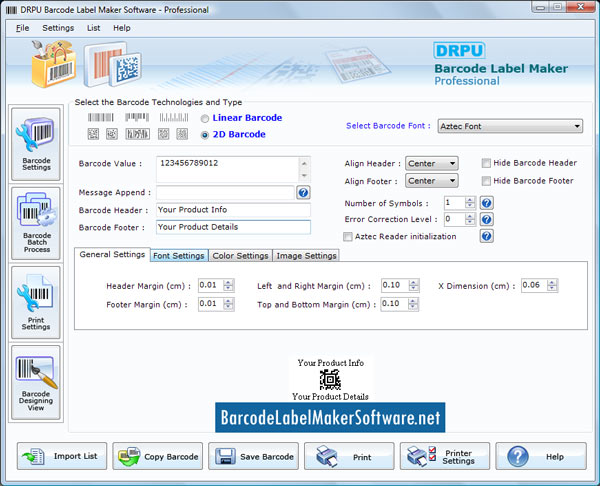Switch to Color Settings tab
Image resolution: width=600 pixels, height=486 pixels.
[240, 256]
